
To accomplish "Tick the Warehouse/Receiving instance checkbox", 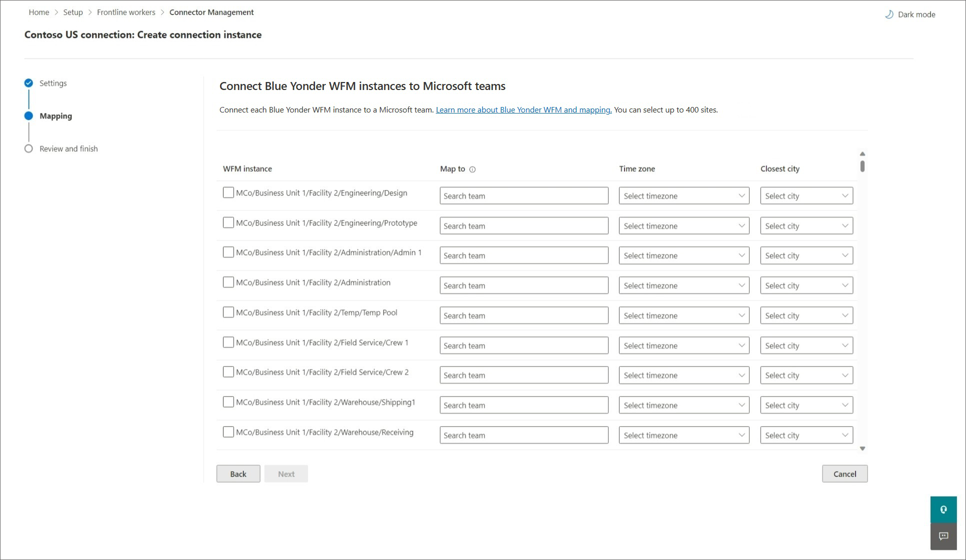I will 228,432.
